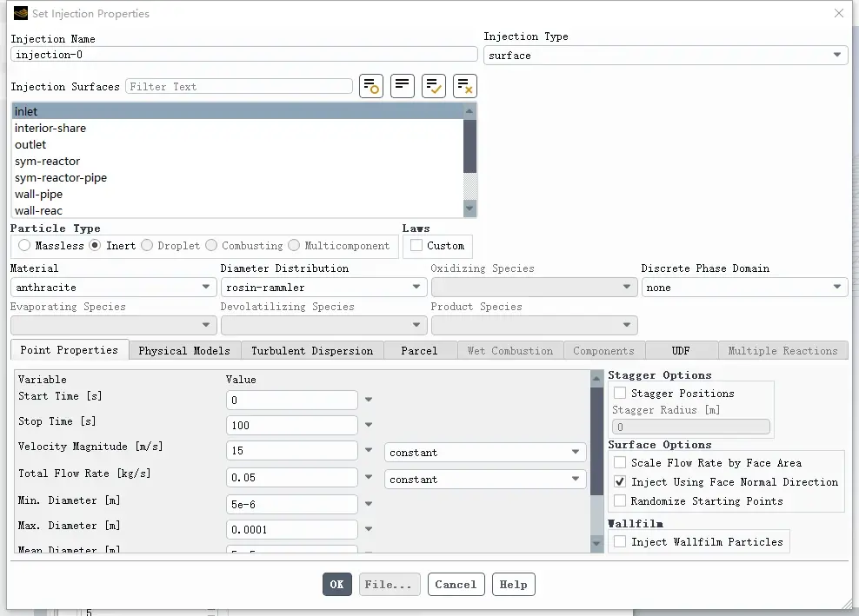Click the Velocity Magnitude value field
Image resolution: width=859 pixels, height=616 pixels.
pyautogui.click(x=292, y=450)
